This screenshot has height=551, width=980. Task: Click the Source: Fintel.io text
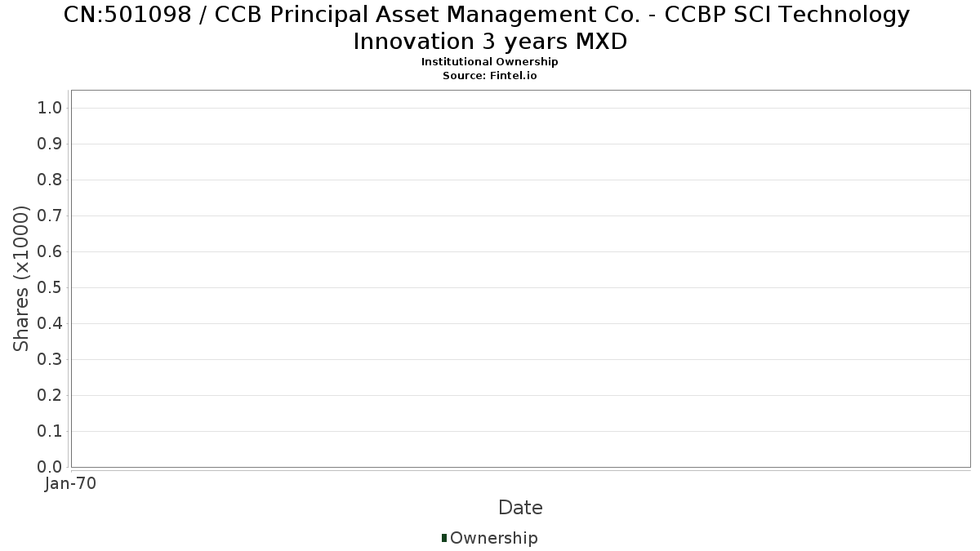(490, 76)
